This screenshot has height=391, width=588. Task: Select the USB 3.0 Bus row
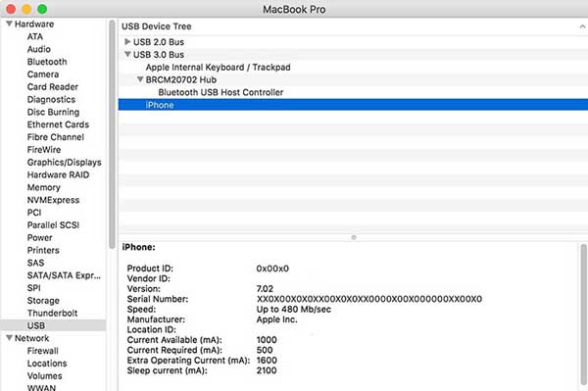tap(353, 55)
